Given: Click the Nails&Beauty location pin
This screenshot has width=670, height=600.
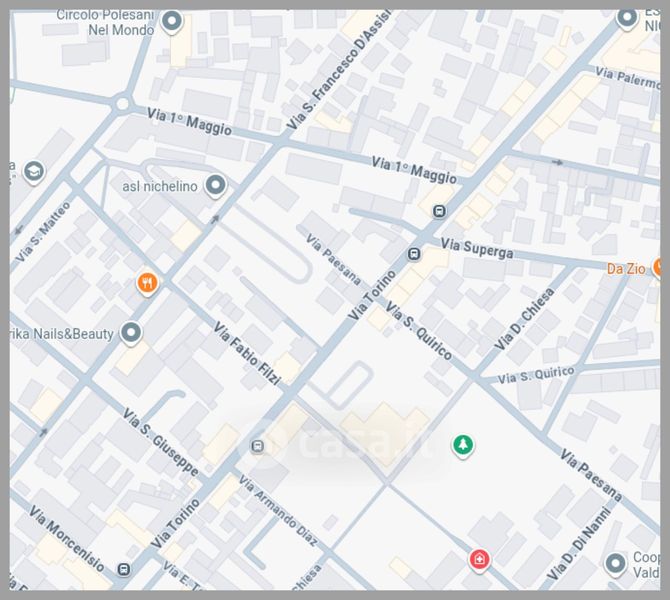Looking at the screenshot, I should pyautogui.click(x=131, y=332).
